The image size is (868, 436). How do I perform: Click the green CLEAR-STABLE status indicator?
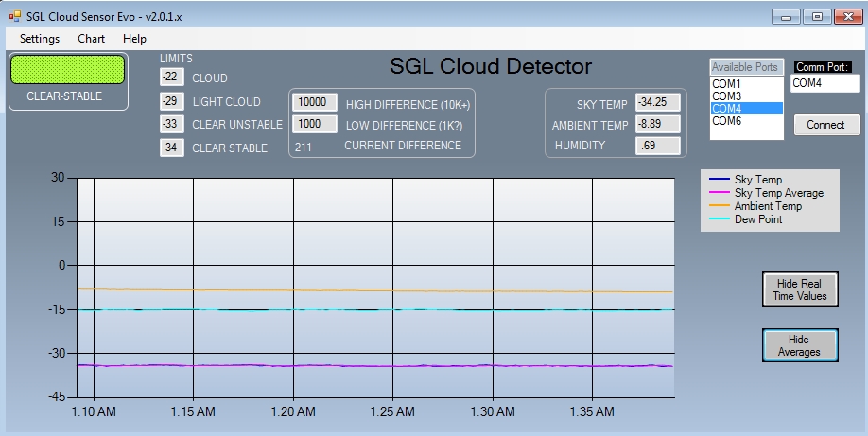click(x=68, y=69)
